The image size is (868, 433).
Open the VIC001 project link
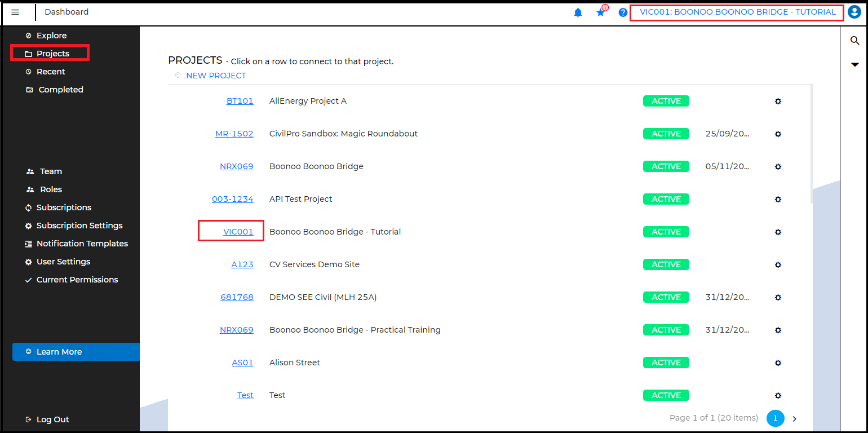tap(238, 232)
